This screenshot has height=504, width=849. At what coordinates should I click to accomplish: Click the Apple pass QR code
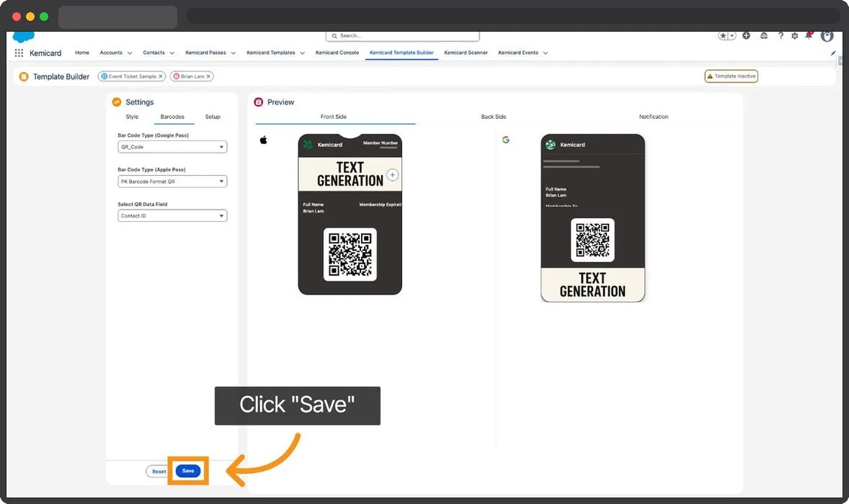click(x=350, y=254)
